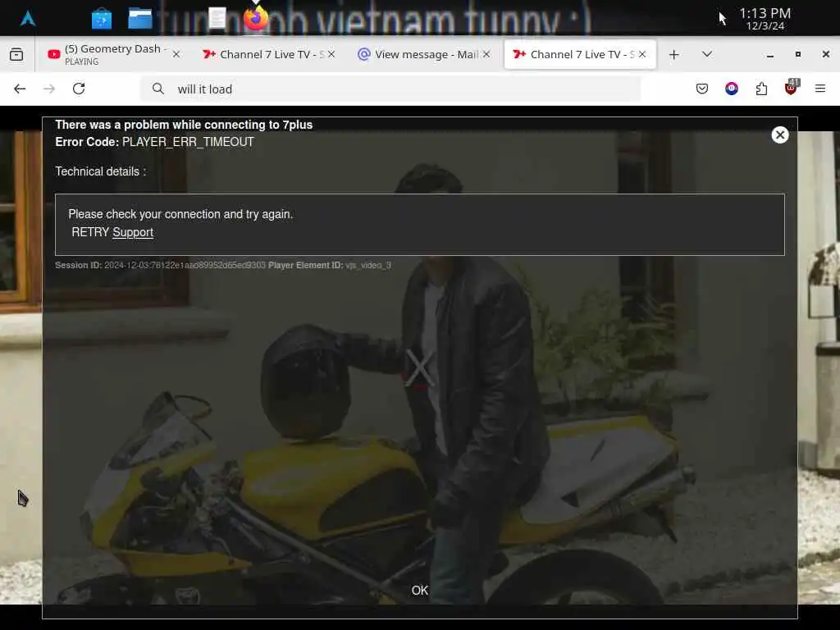Click the X mark on the video center
The height and width of the screenshot is (630, 840).
[418, 367]
